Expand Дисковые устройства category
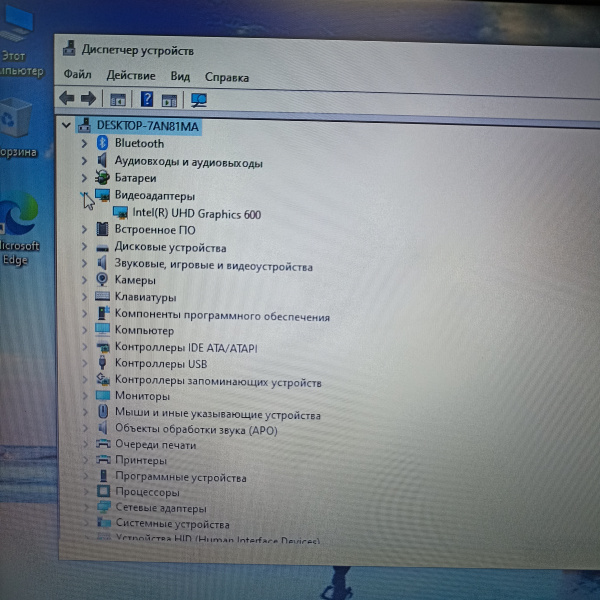The width and height of the screenshot is (600, 600). coord(85,246)
